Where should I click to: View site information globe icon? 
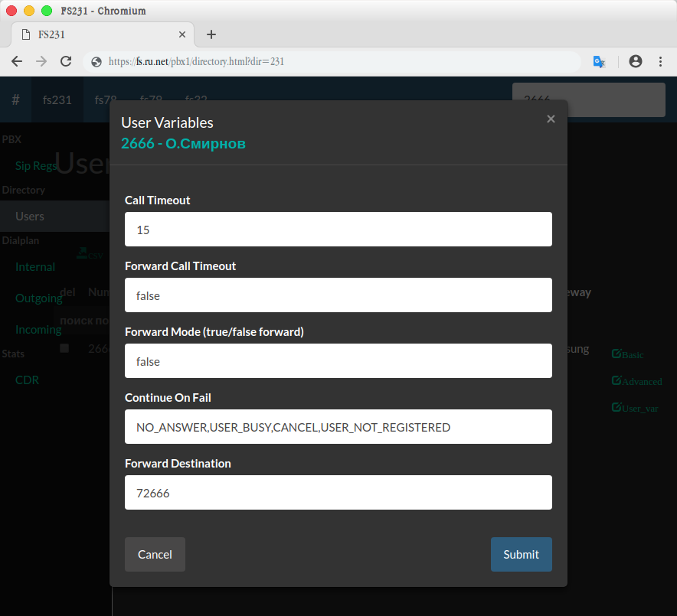(x=96, y=62)
